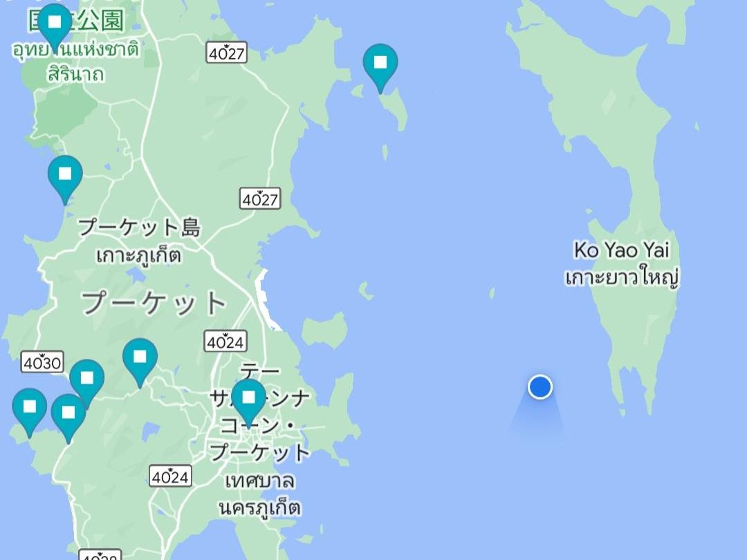This screenshot has width=747, height=560.
Task: Click the 4024 shield near Phuket town
Action: (225, 341)
